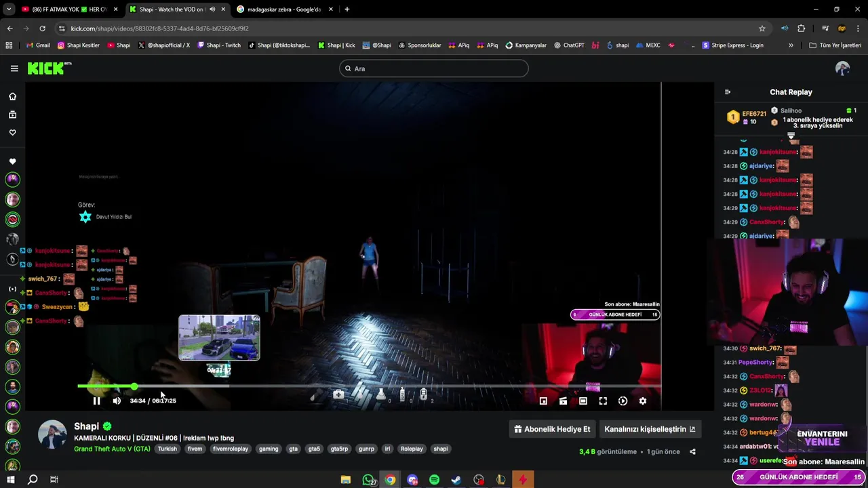Viewport: 868px width, 488px height.
Task: Click the green seek handle
Action: 134,386
